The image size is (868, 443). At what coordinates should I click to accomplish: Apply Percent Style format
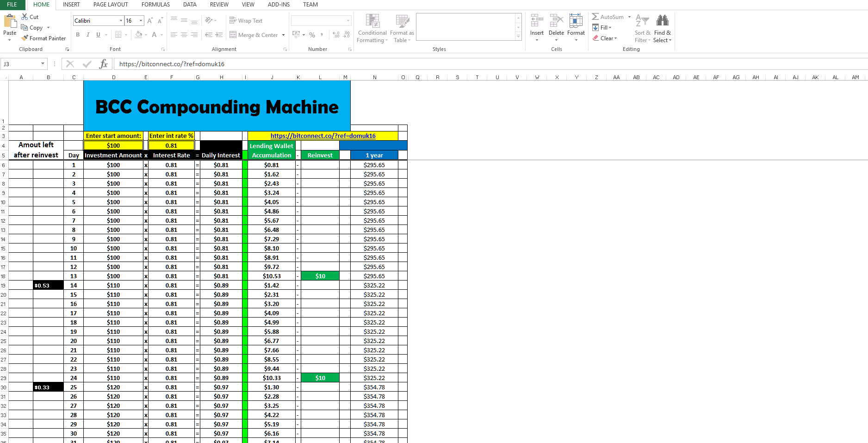[x=312, y=35]
